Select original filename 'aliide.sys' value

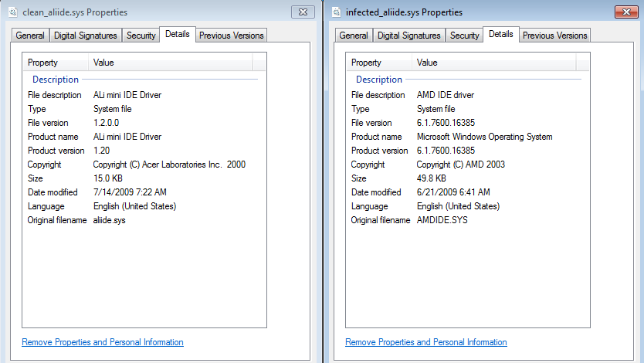point(109,220)
